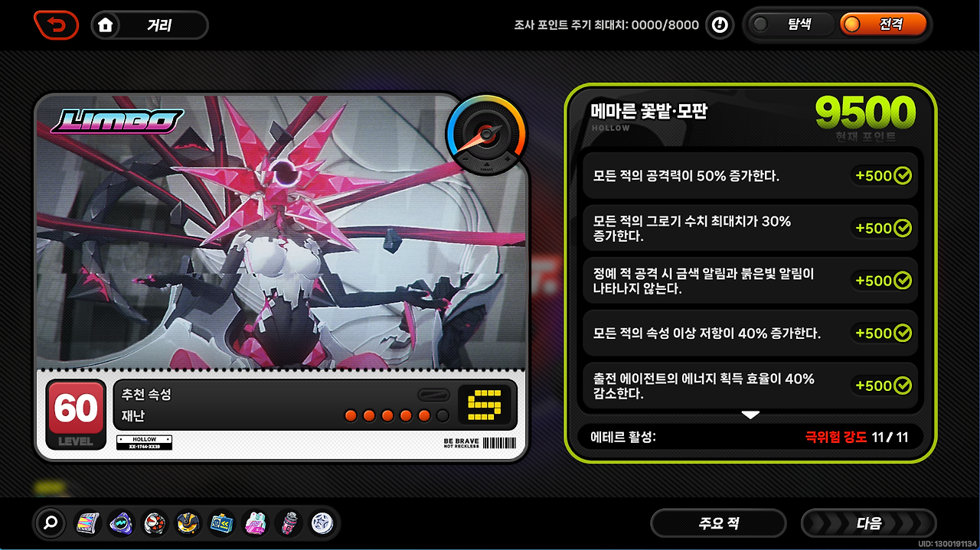Click the 다음 button
The height and width of the screenshot is (550, 980).
point(868,523)
